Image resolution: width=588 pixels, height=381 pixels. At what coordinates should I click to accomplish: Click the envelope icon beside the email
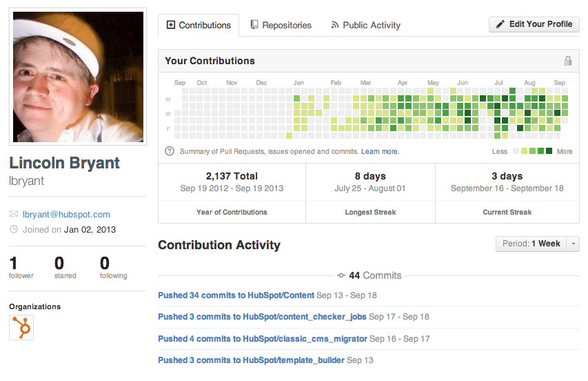(14, 215)
